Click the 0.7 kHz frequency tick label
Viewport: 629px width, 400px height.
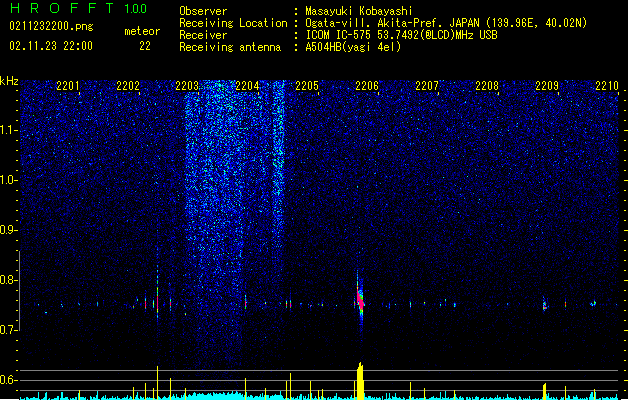[9, 330]
